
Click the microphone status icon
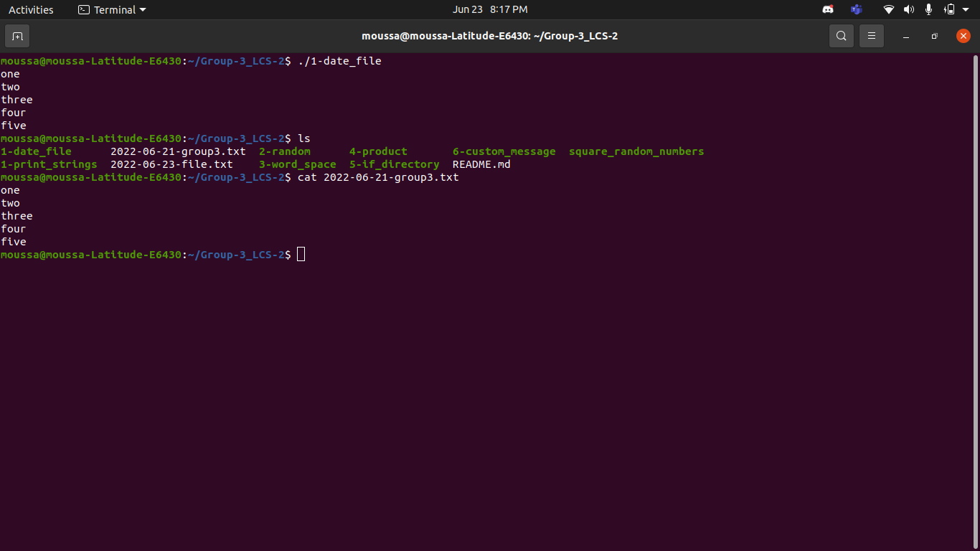(928, 9)
